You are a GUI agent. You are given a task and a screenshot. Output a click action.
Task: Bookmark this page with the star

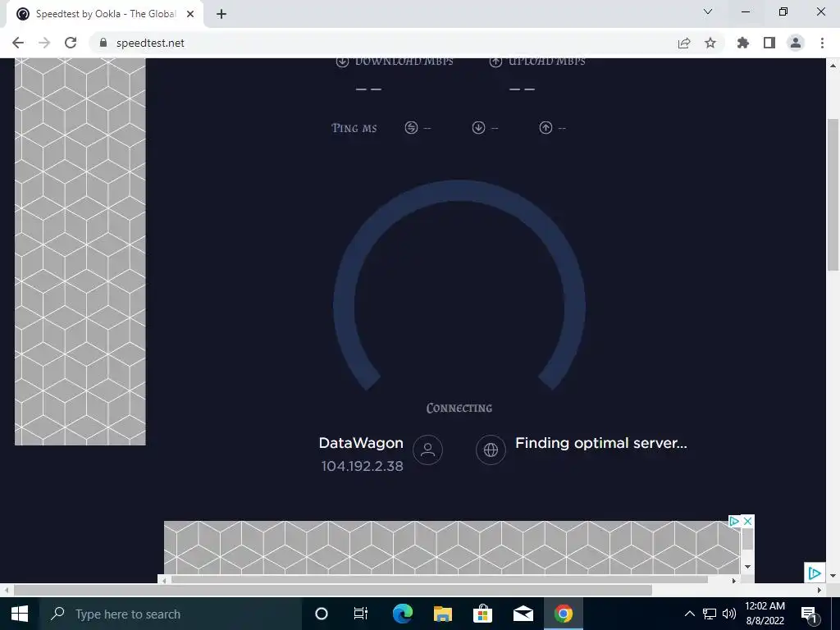[x=710, y=43]
